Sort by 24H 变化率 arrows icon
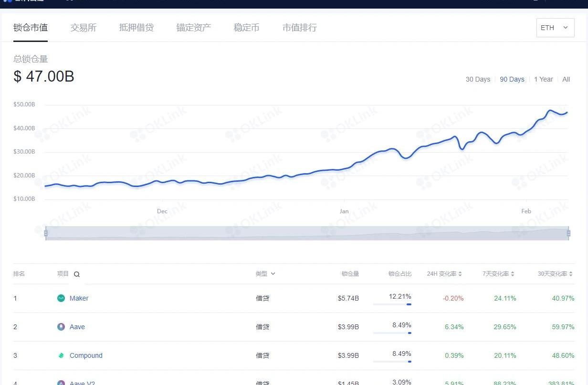 [x=460, y=274]
